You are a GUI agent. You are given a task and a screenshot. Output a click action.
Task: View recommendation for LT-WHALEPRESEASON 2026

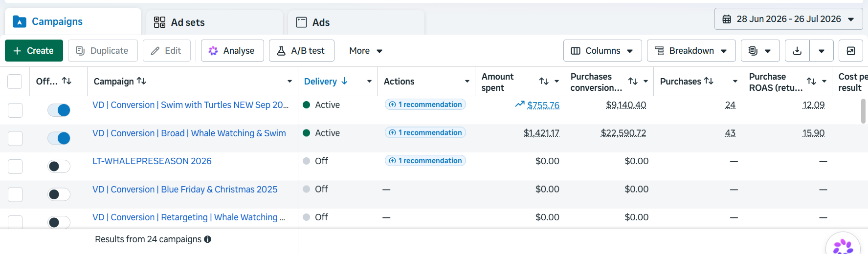[x=425, y=161]
